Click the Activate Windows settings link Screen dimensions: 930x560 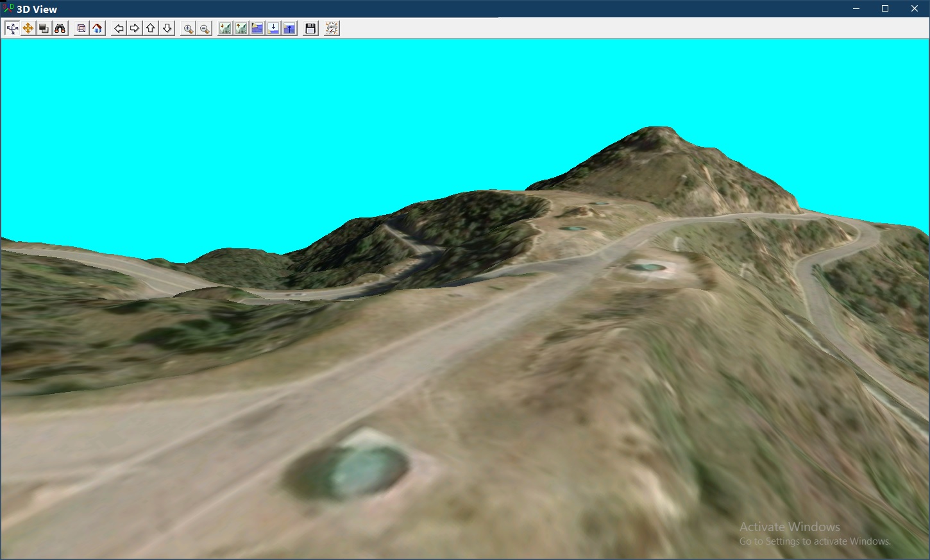click(815, 541)
